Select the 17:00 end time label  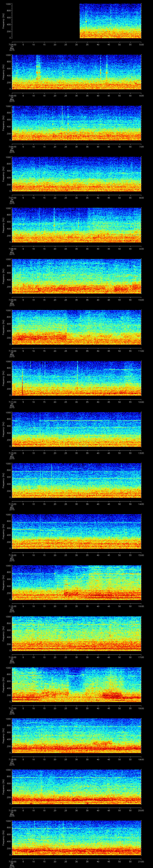(141, 657)
